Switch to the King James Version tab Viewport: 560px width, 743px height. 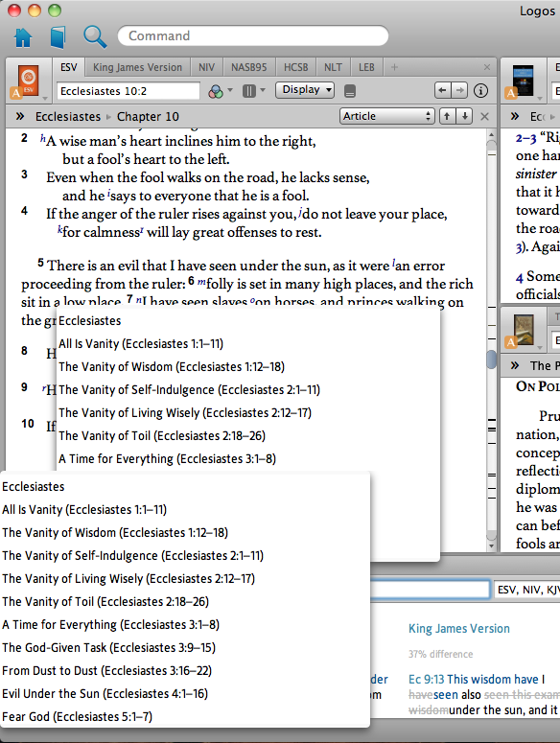point(137,67)
